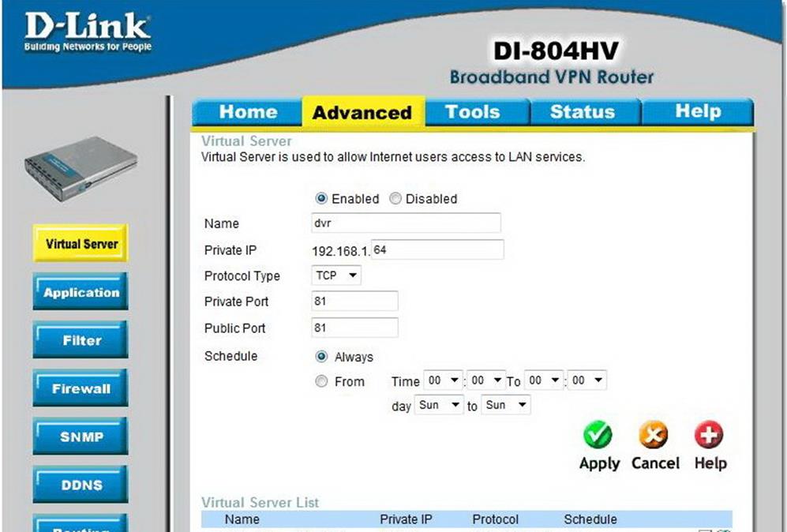
Task: Click the green Apply checkmark icon
Action: click(x=598, y=435)
